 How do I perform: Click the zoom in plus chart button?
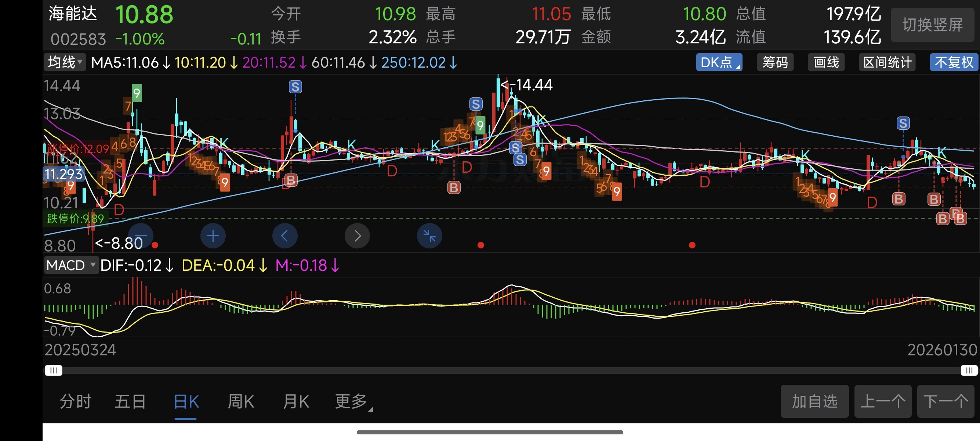[x=213, y=236]
